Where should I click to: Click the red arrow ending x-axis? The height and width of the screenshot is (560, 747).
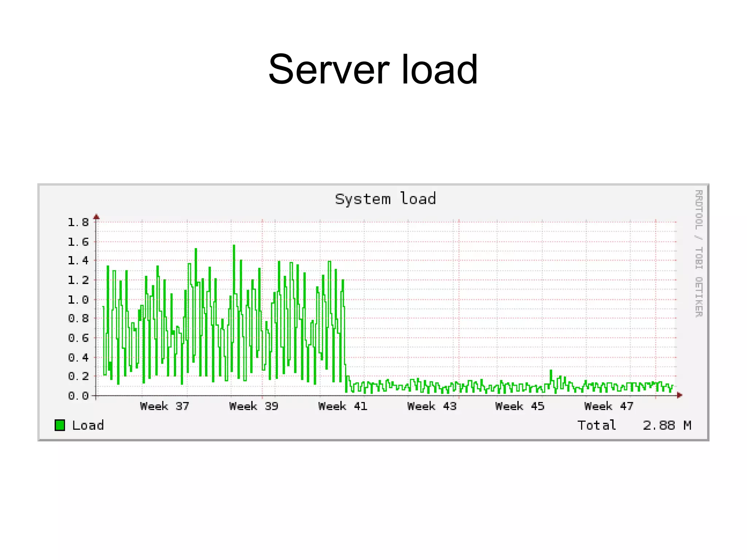[679, 395]
